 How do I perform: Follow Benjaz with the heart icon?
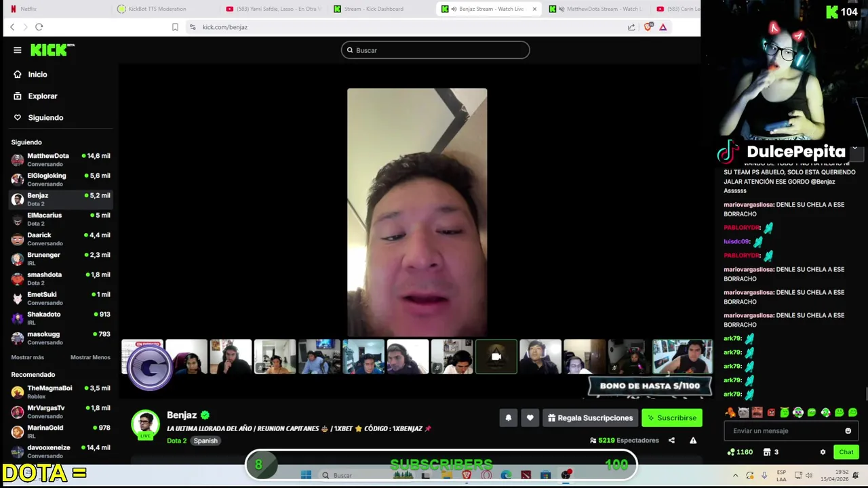point(530,418)
